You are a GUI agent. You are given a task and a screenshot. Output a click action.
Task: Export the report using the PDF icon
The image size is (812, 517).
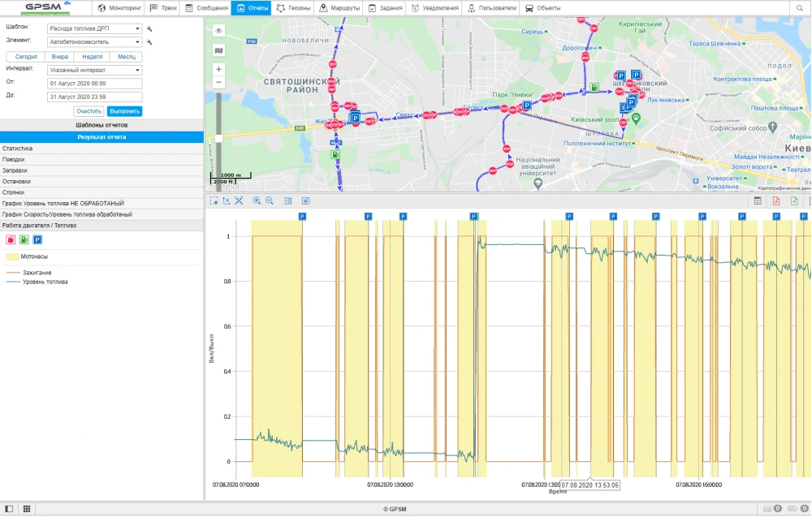pyautogui.click(x=776, y=200)
